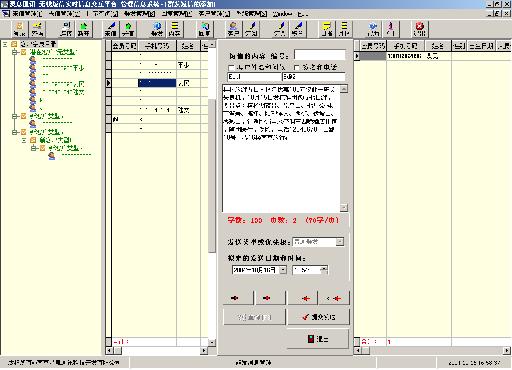Collapse the third contact group in the tree

[15, 132]
